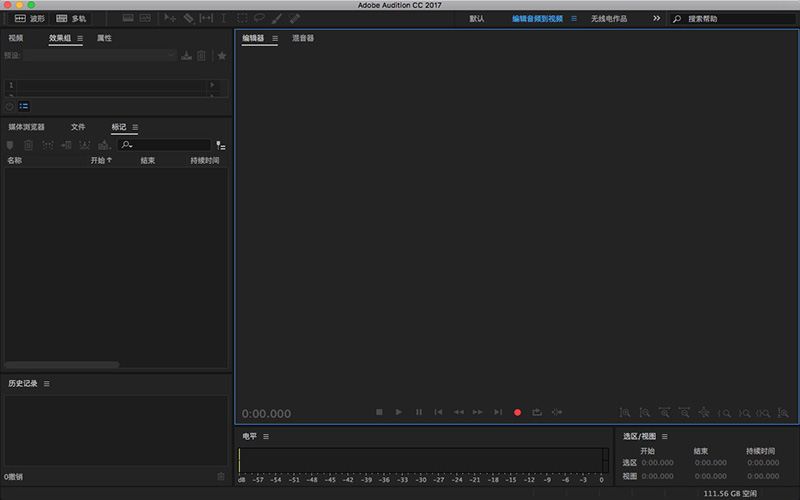Viewport: 800px width, 500px height.
Task: Toggle loop playback button
Action: coord(537,412)
